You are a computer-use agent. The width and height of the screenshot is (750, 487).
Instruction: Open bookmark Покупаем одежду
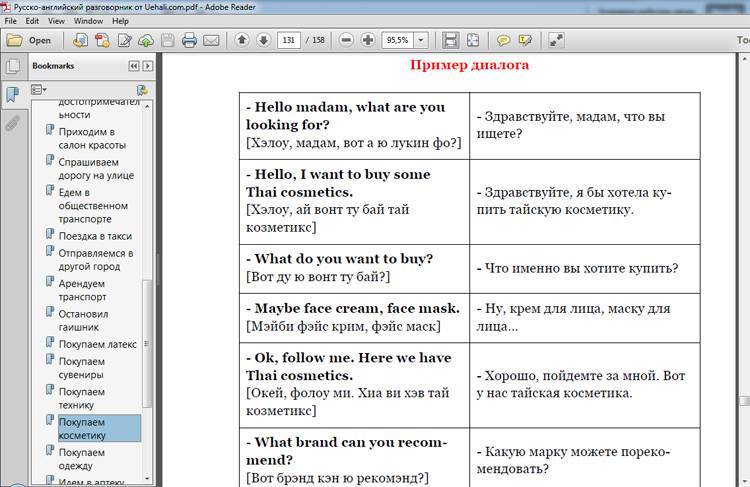82,459
